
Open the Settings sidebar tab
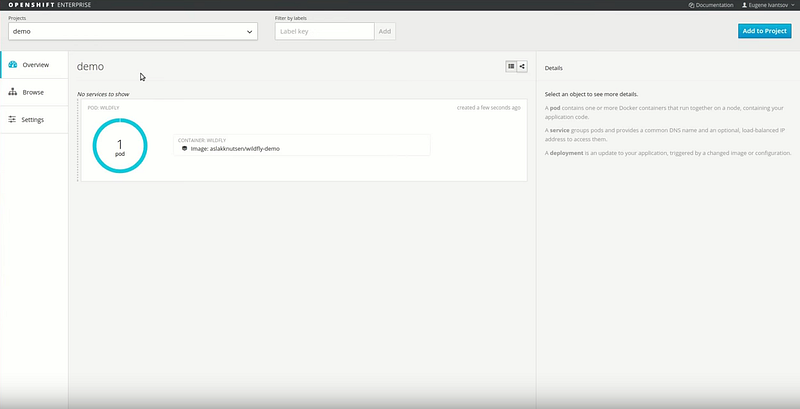pyautogui.click(x=34, y=120)
